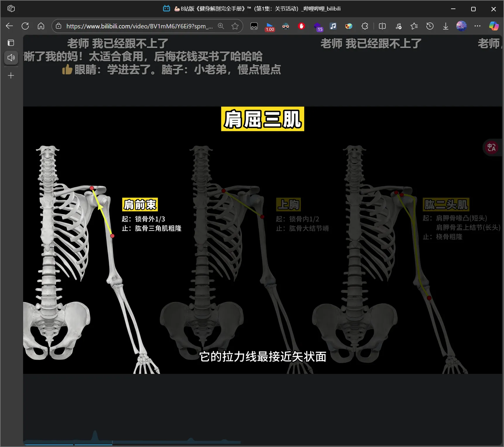This screenshot has width=504, height=447.
Task: Open the page zoom magnifier in address bar
Action: click(x=221, y=26)
